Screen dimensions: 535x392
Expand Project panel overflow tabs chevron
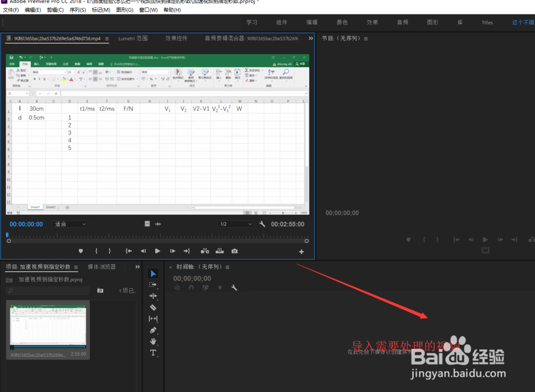coord(137,267)
